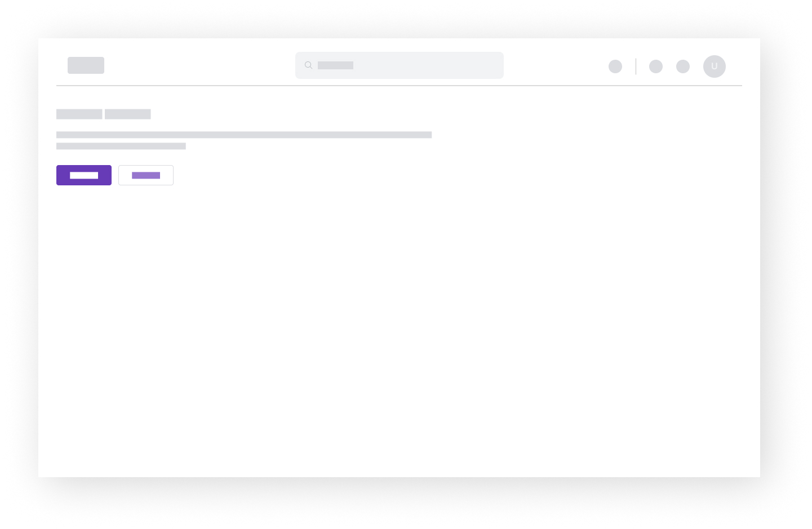Image resolution: width=812 pixels, height=529 pixels.
Task: Click the gray logo placeholder in the header
Action: (86, 65)
